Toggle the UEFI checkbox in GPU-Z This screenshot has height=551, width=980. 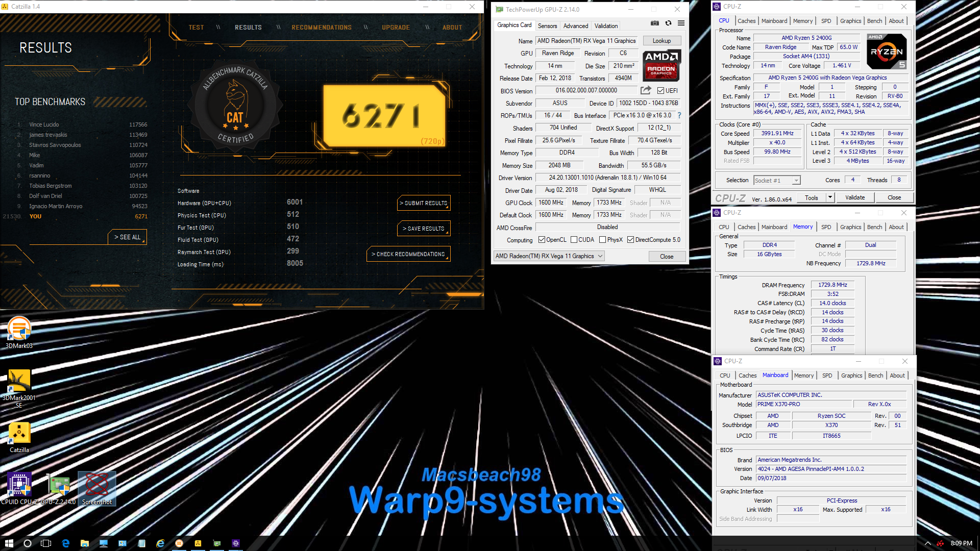tap(660, 91)
